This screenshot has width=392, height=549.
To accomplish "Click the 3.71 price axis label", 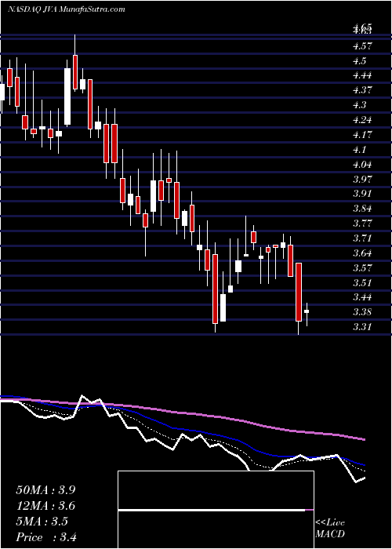I will pyautogui.click(x=362, y=238).
